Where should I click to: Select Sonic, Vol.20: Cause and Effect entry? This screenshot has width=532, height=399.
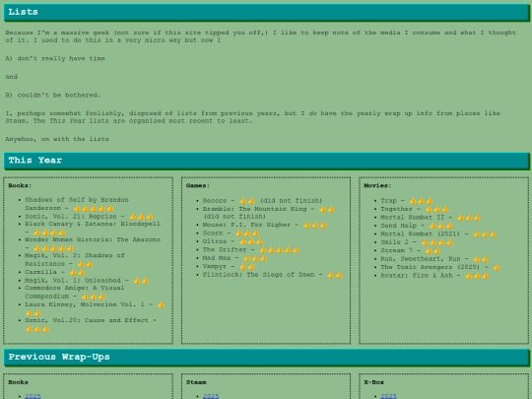91,324
